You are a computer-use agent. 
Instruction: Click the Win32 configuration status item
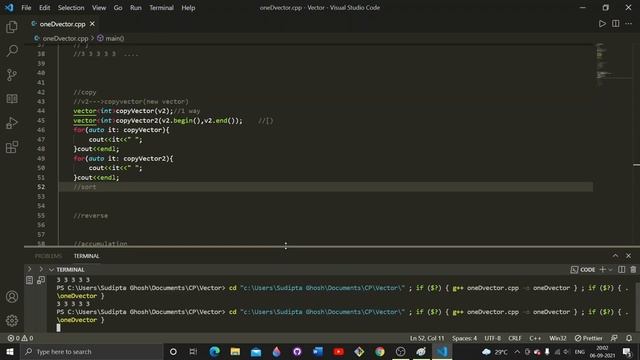pyautogui.click(x=558, y=338)
